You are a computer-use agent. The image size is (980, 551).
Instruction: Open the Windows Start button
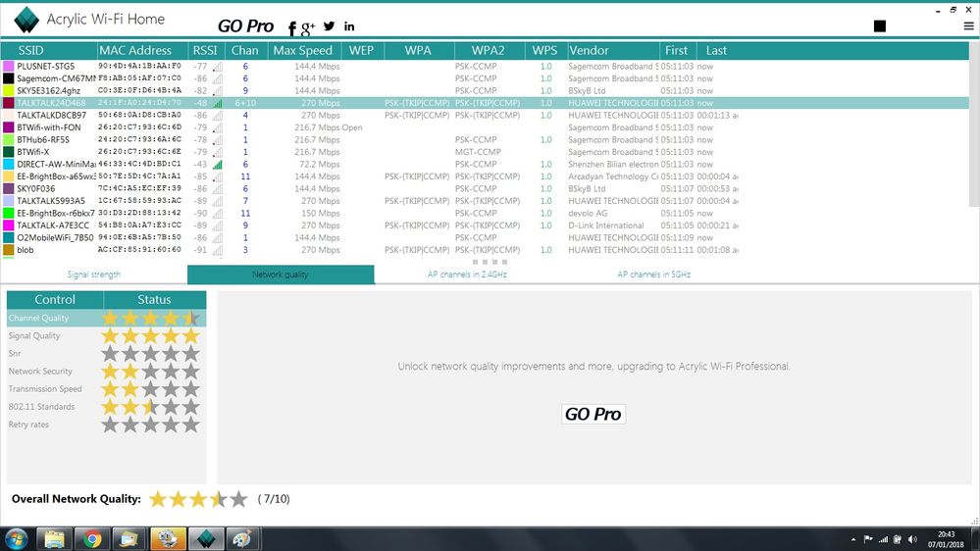click(x=17, y=538)
